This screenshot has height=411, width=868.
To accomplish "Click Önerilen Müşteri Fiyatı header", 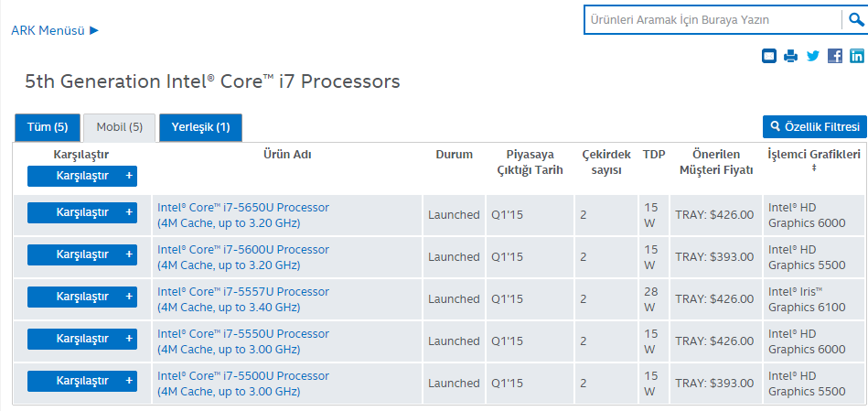I will point(716,162).
